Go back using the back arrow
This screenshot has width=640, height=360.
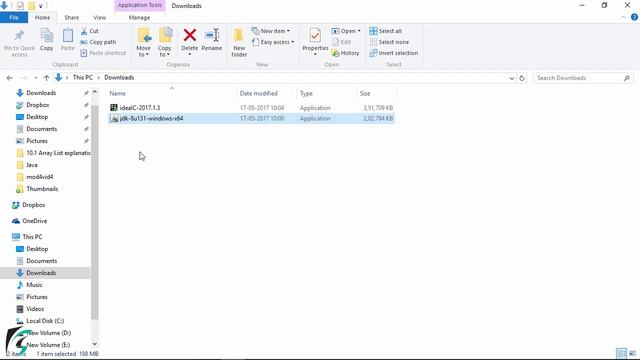click(10, 78)
